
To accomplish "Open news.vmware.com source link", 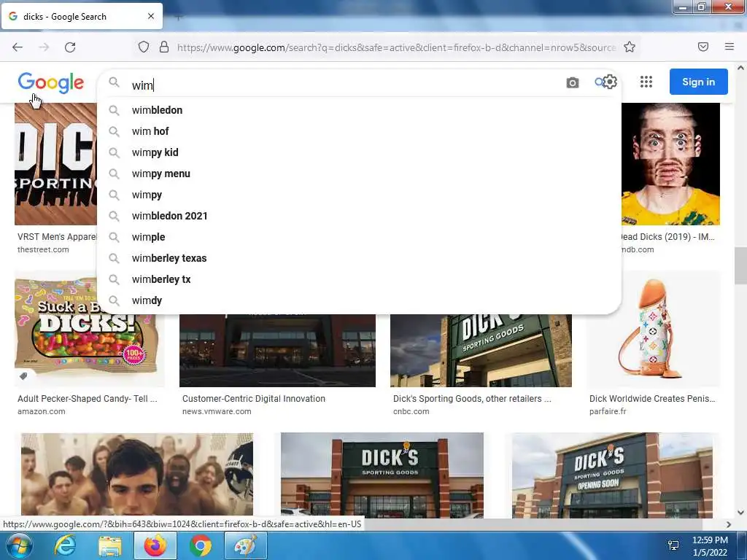I will [217, 411].
